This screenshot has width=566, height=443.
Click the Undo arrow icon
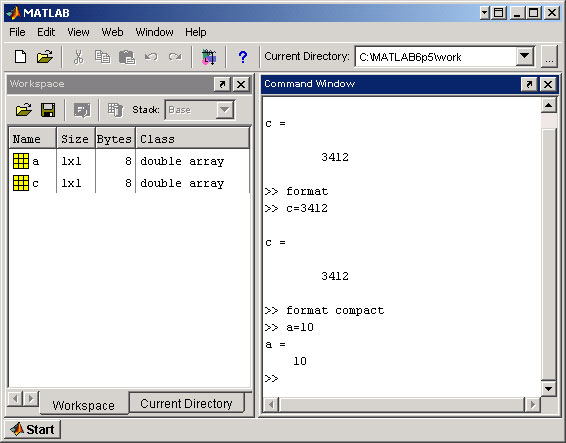pos(151,57)
